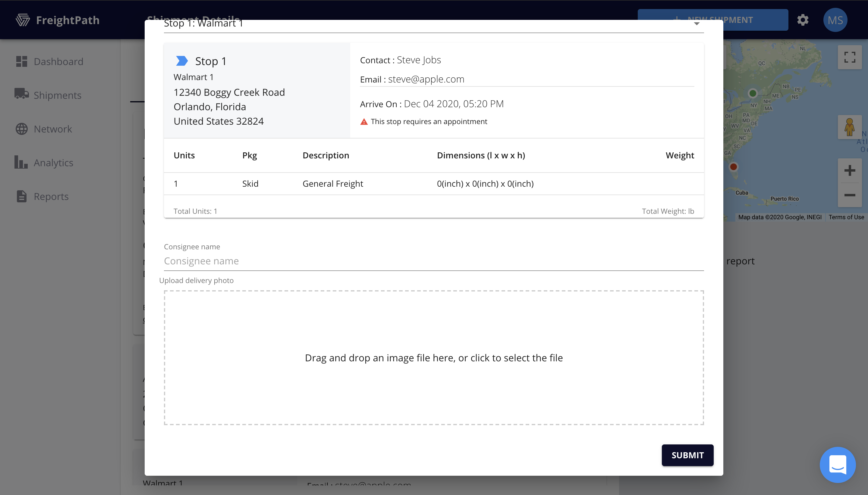Open Dashboard from the sidebar
Screen dimensions: 868x495
click(x=49, y=61)
